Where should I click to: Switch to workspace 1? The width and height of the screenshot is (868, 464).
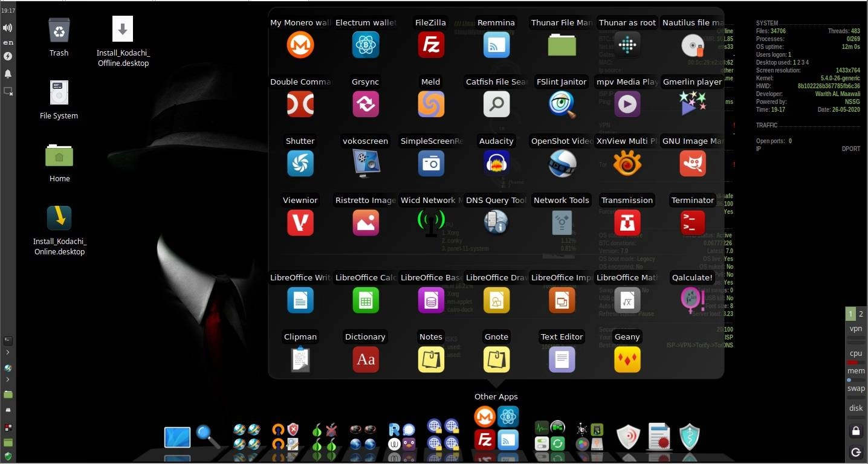click(x=850, y=314)
